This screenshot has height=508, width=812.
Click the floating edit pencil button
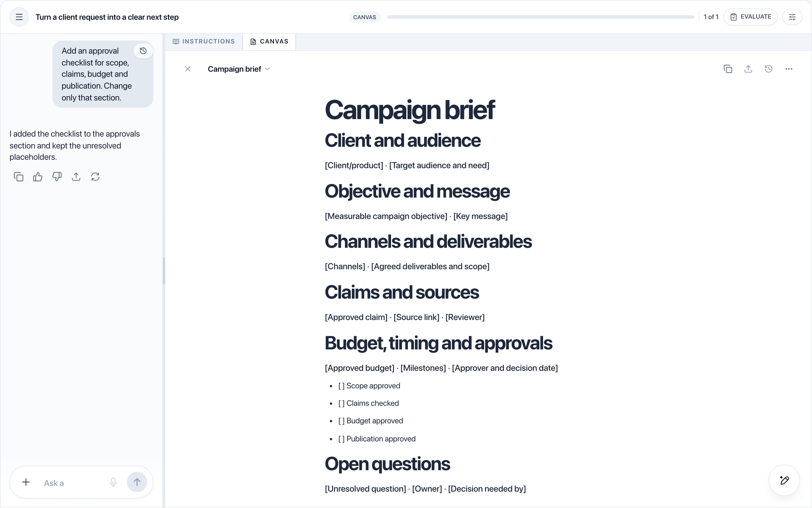pyautogui.click(x=784, y=480)
